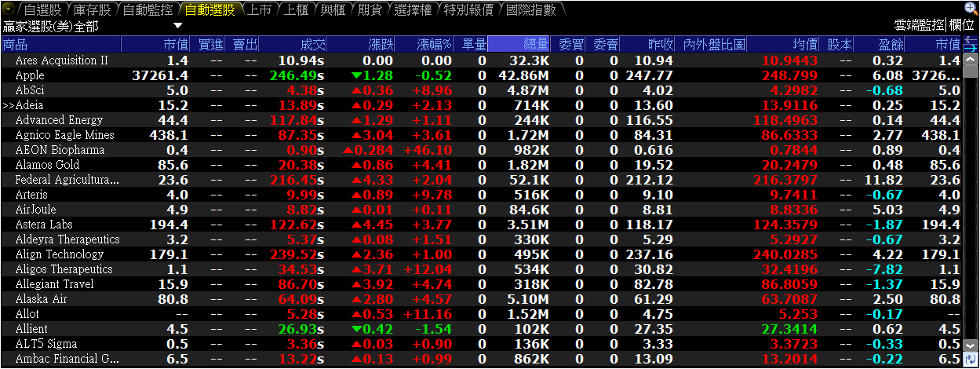Sort by the highlighted 總量 column header
980x369 pixels.
pyautogui.click(x=519, y=44)
